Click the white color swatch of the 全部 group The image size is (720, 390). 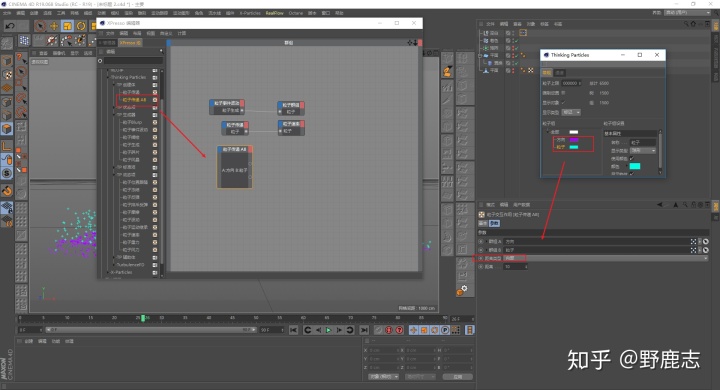574,132
